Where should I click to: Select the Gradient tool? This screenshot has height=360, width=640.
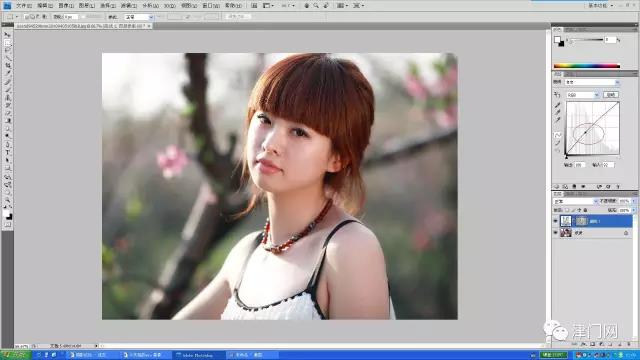coord(7,120)
